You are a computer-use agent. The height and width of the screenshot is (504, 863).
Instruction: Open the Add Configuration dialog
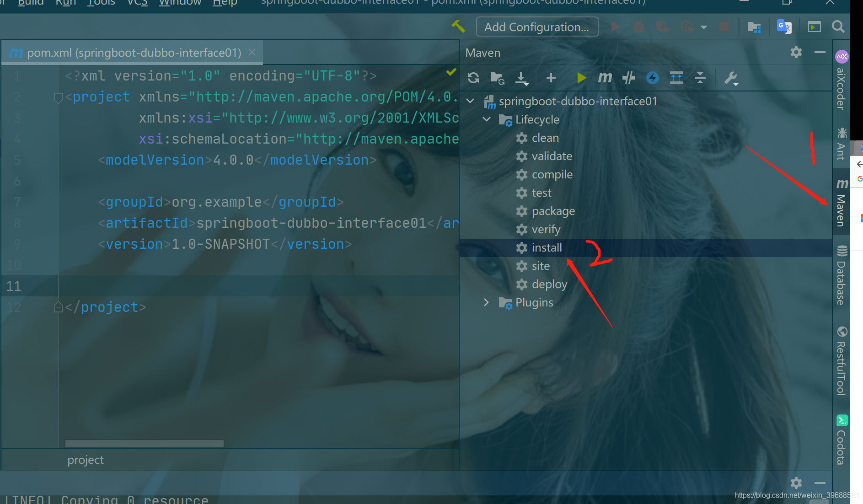coord(537,27)
